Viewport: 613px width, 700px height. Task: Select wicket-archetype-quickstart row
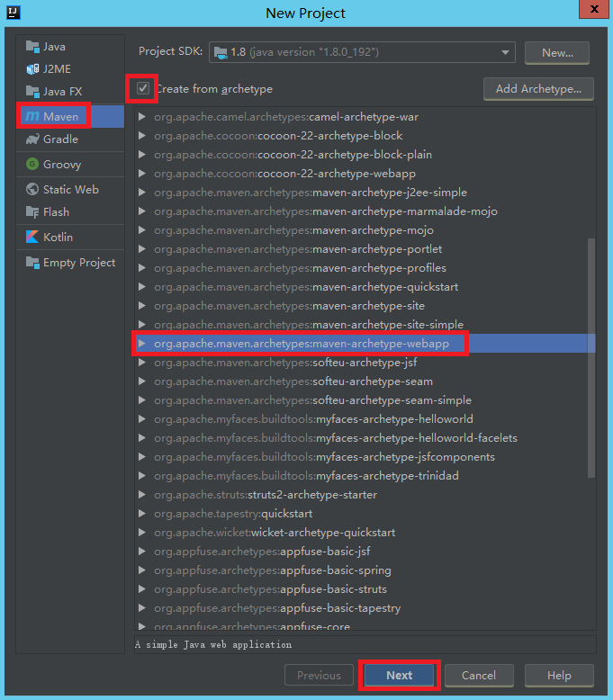click(x=365, y=533)
